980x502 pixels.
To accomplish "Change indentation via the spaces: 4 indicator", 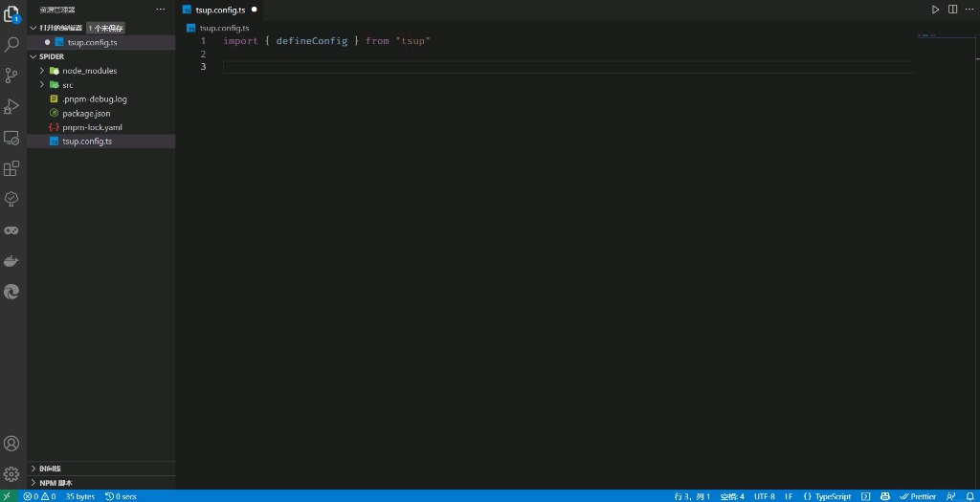I will pos(732,496).
